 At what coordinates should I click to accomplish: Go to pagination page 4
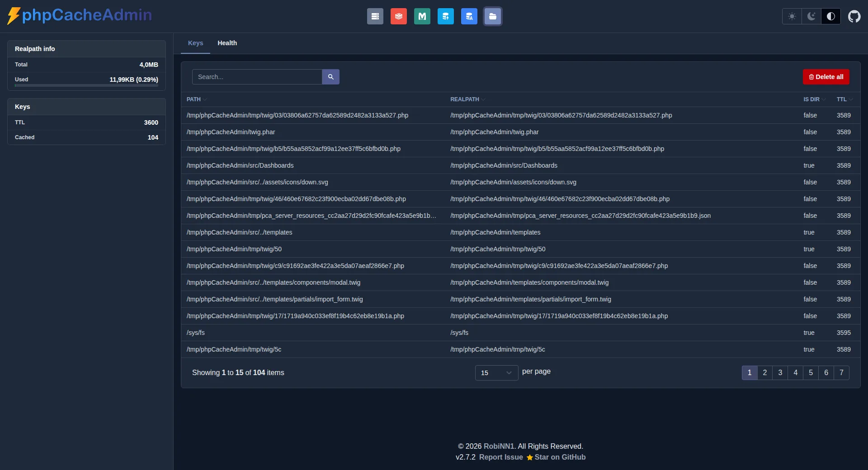tap(796, 373)
